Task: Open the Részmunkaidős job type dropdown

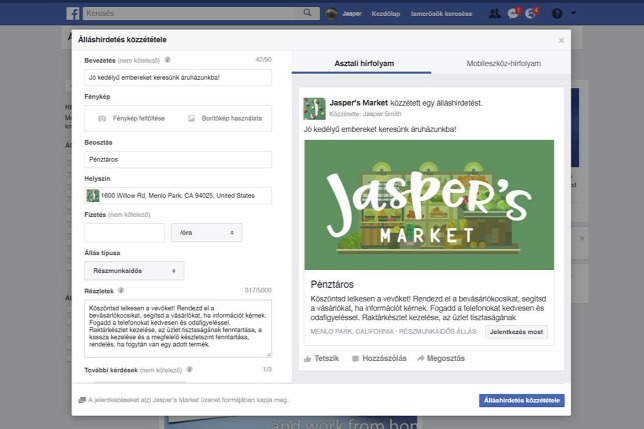Action: (x=134, y=271)
